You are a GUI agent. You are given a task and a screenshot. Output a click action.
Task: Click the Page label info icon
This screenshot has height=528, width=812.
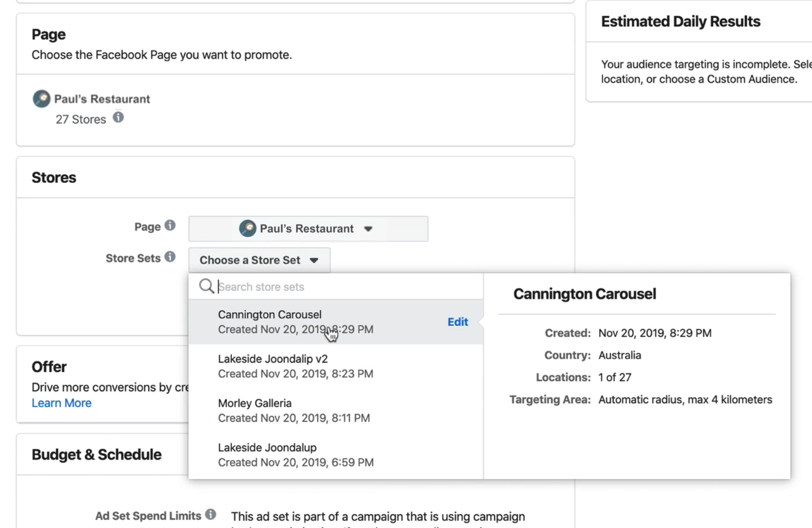coord(170,225)
